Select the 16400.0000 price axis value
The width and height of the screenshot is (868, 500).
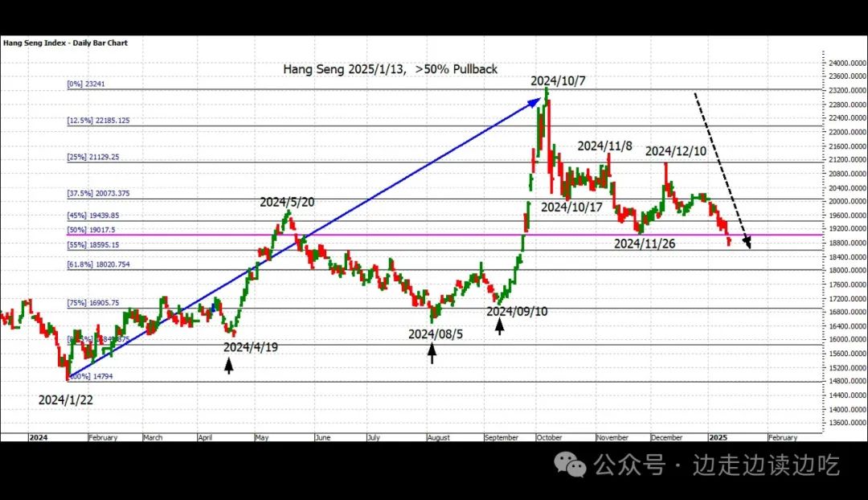[848, 326]
